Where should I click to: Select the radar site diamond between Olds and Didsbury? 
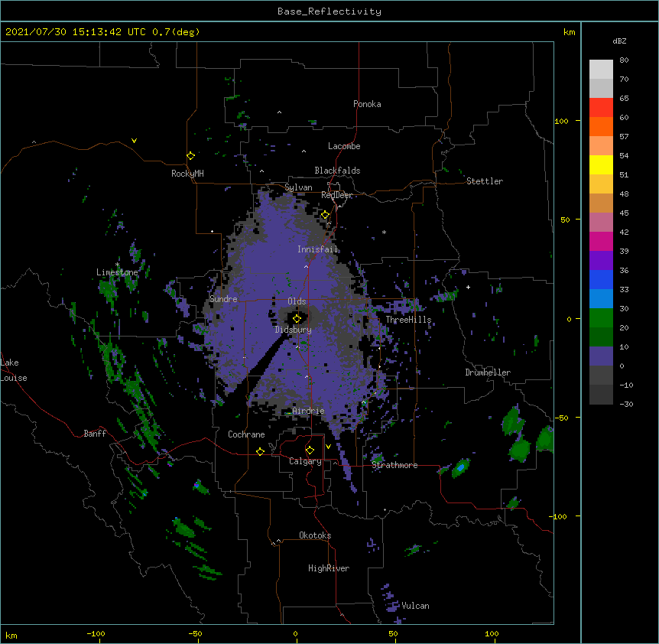(x=297, y=319)
